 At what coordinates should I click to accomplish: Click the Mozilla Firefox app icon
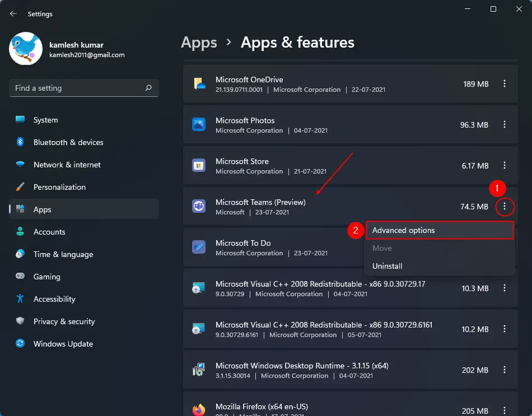[x=199, y=409]
